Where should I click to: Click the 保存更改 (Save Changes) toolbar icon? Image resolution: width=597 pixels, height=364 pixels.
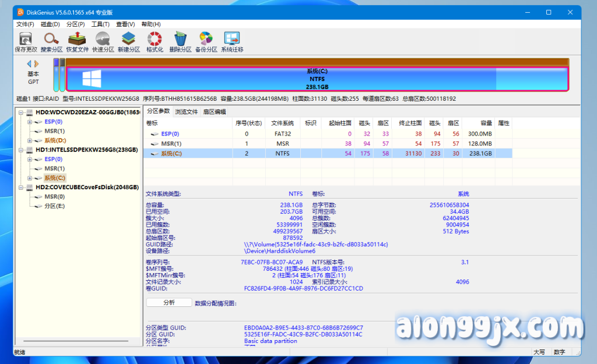pyautogui.click(x=26, y=40)
